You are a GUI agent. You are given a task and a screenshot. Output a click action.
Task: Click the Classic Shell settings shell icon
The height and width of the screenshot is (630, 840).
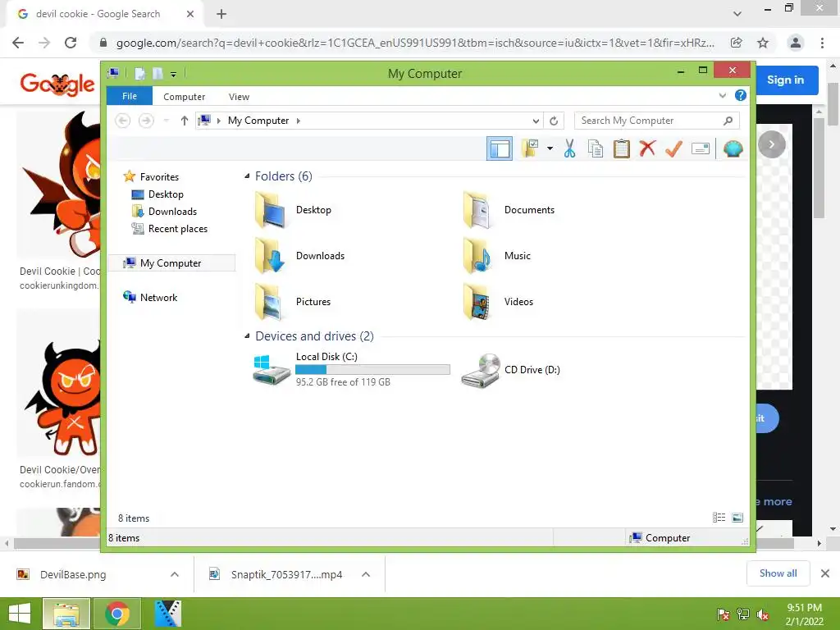pos(733,148)
